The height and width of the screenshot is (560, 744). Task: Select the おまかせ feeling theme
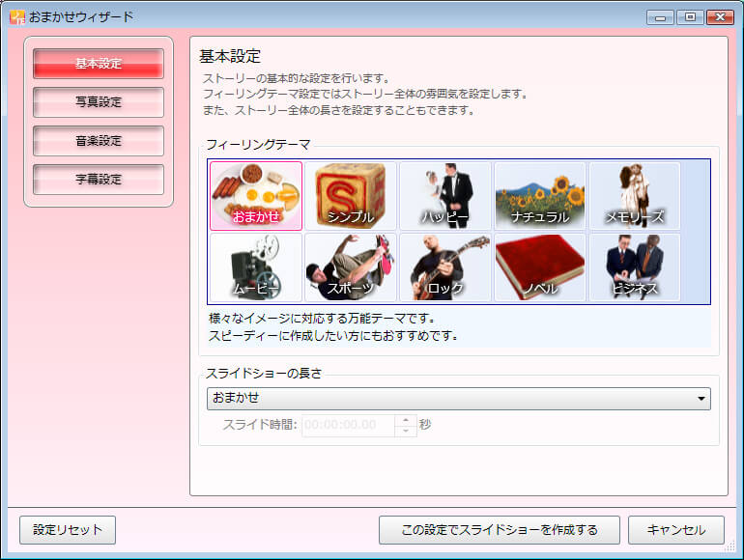point(256,196)
